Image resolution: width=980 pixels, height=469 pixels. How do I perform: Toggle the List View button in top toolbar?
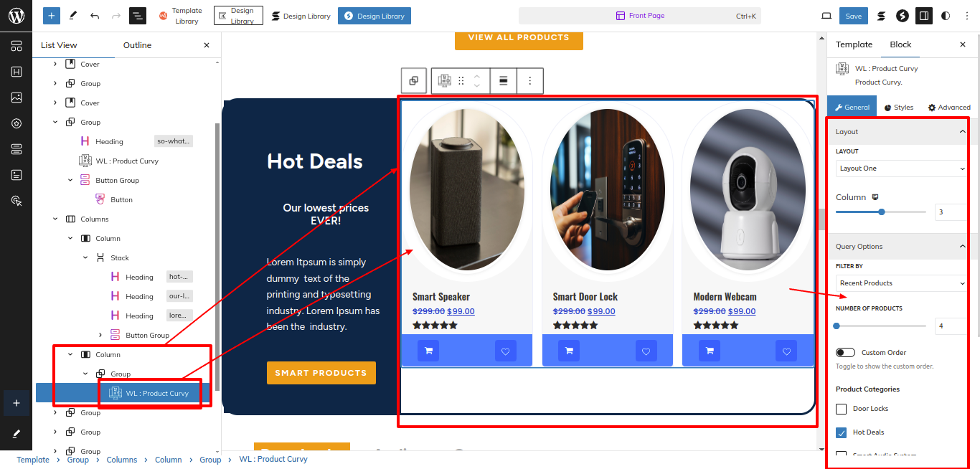point(138,16)
